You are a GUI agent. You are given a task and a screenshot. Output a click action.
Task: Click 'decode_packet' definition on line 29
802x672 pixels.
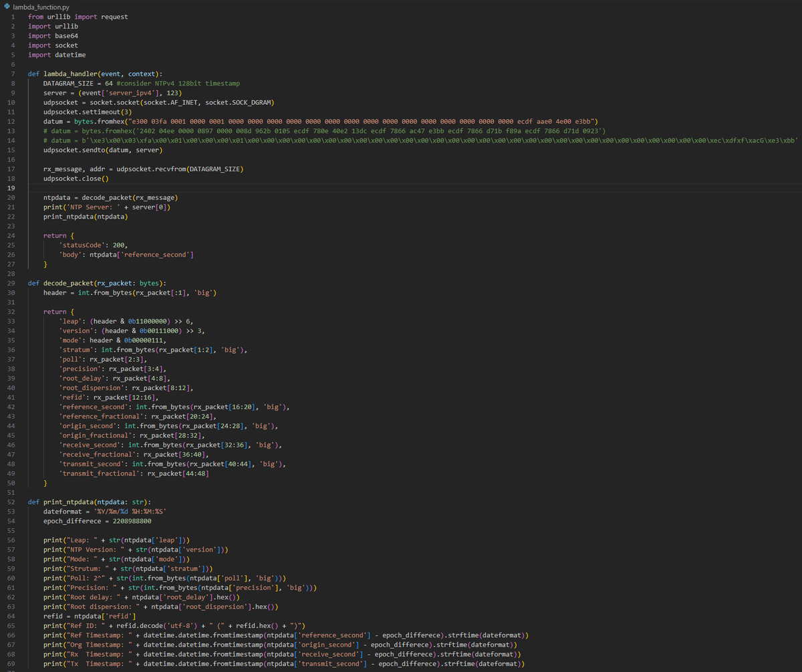[x=68, y=284]
